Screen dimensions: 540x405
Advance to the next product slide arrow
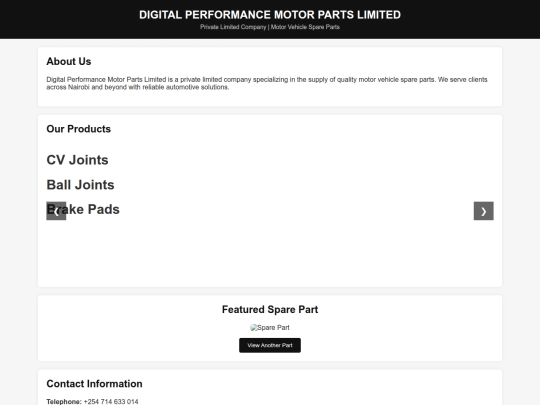[x=484, y=211]
